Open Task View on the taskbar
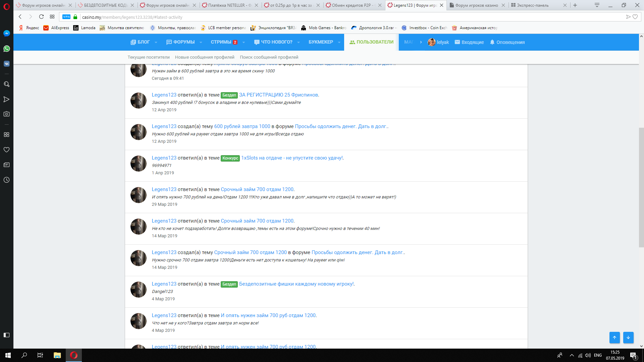The width and height of the screenshot is (644, 362). coord(40,355)
